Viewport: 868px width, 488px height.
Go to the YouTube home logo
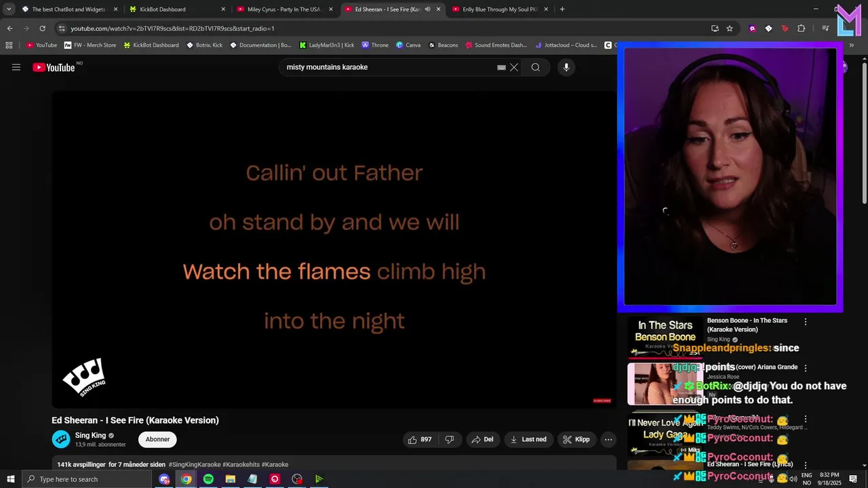54,67
